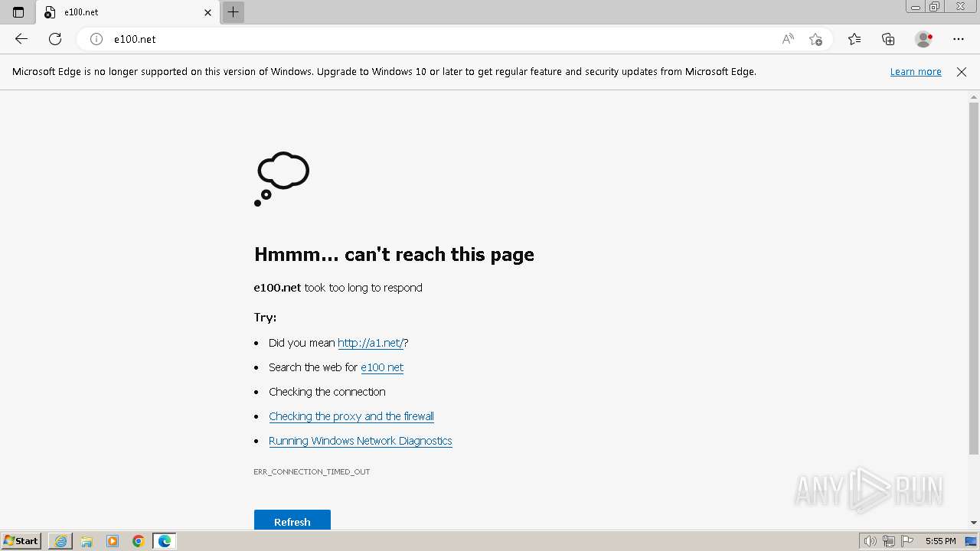Launch Google Chrome from taskbar
This screenshot has width=980, height=551.
click(x=139, y=541)
